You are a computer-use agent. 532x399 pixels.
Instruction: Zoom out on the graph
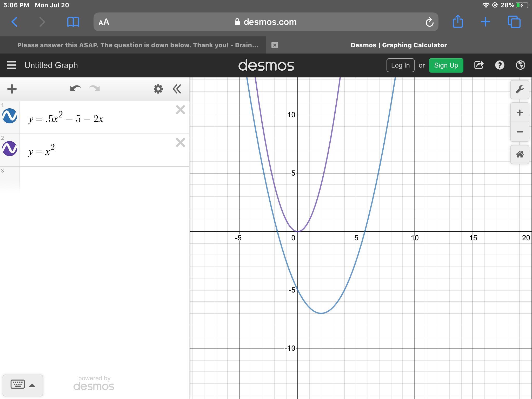point(520,132)
